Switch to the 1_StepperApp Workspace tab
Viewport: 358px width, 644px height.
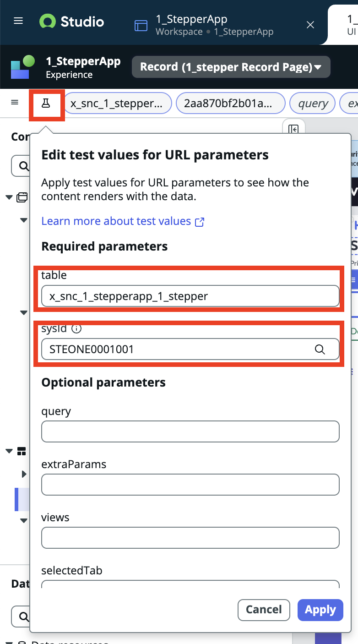215,25
